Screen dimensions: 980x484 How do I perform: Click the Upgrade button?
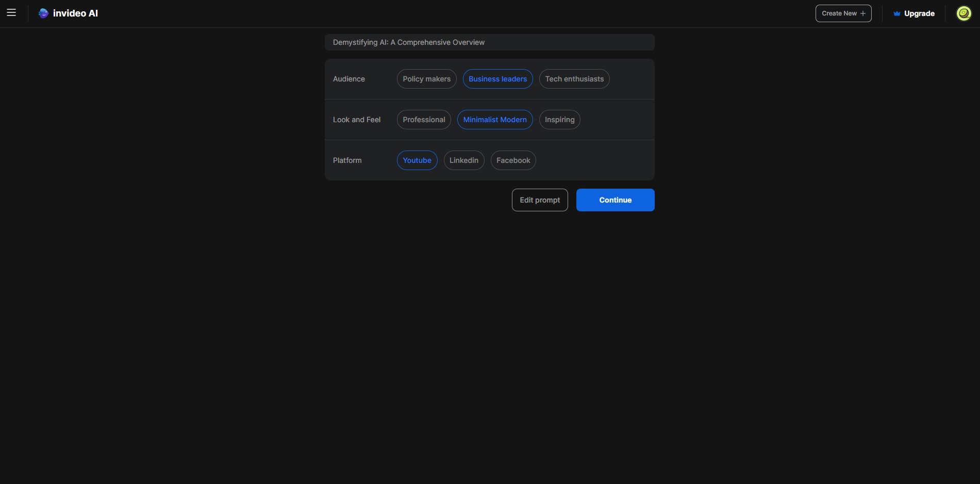(x=913, y=13)
